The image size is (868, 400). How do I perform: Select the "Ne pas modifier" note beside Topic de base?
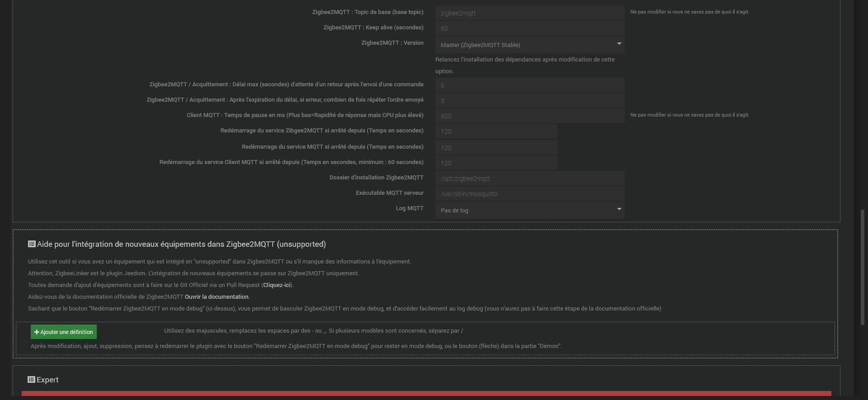click(690, 12)
